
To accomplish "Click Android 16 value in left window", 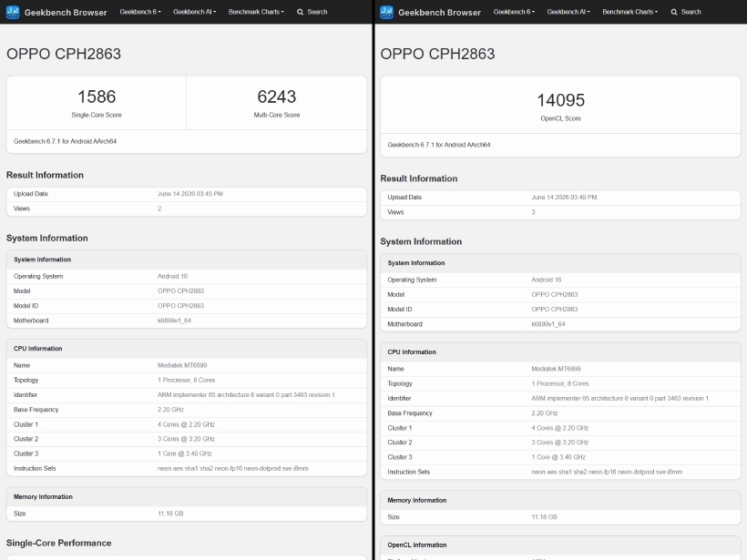I will pyautogui.click(x=172, y=276).
